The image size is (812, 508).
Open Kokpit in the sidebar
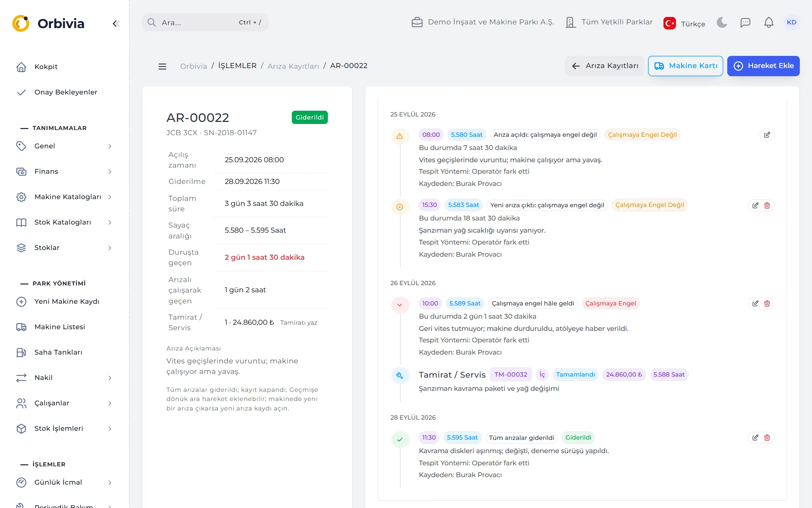tap(64, 67)
